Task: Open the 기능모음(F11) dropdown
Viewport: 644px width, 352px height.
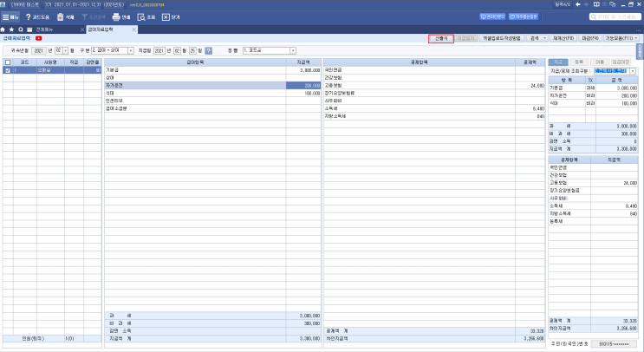Action: coord(621,38)
